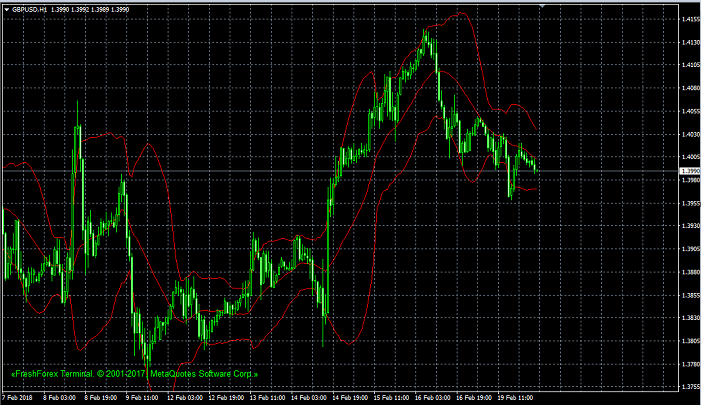
Task: Click the horizontal current price line
Action: 300,171
